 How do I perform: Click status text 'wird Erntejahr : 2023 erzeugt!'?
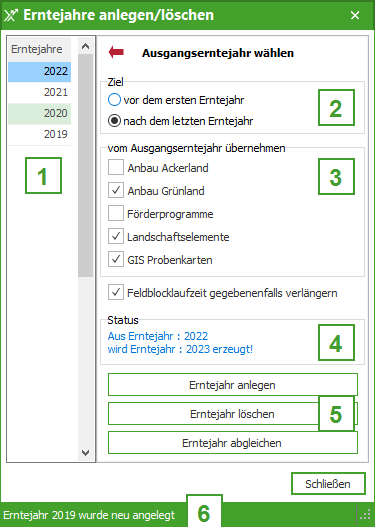[180, 349]
